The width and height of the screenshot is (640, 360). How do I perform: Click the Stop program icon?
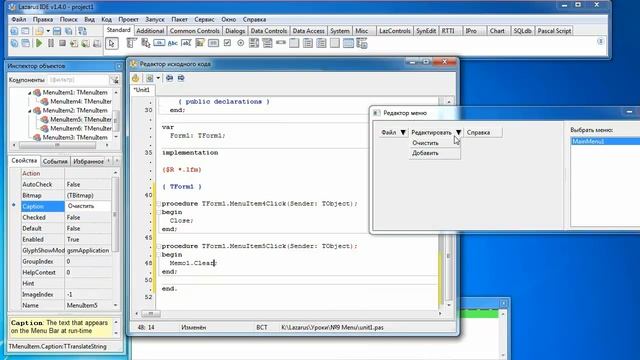(62, 43)
